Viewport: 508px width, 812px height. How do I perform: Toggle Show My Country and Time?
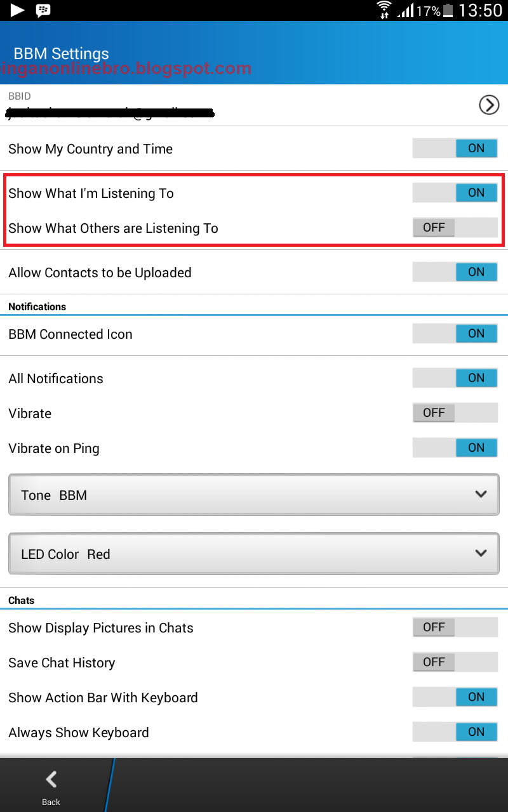tap(455, 148)
